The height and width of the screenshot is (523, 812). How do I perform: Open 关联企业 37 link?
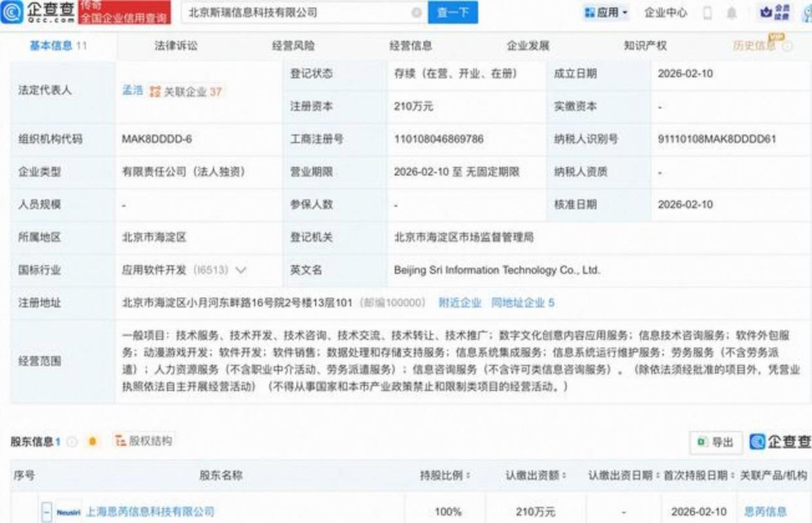(x=186, y=92)
